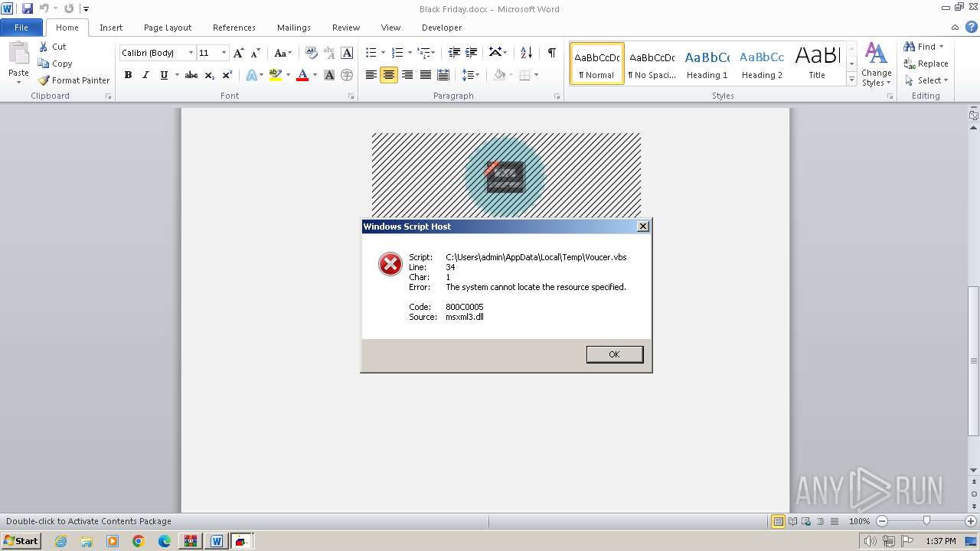Expand the bullets list dropdown
The image size is (980, 551).
coord(384,53)
